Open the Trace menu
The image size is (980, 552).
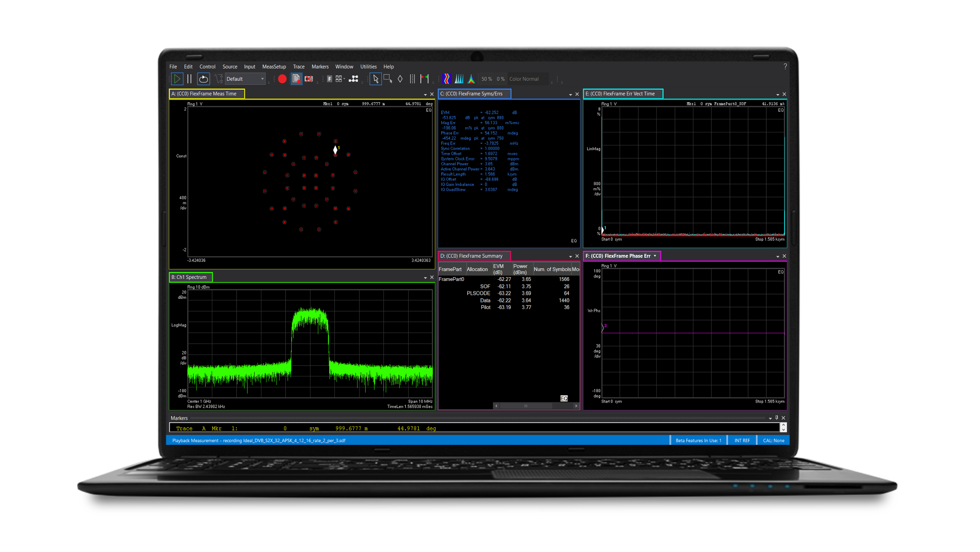coord(299,67)
